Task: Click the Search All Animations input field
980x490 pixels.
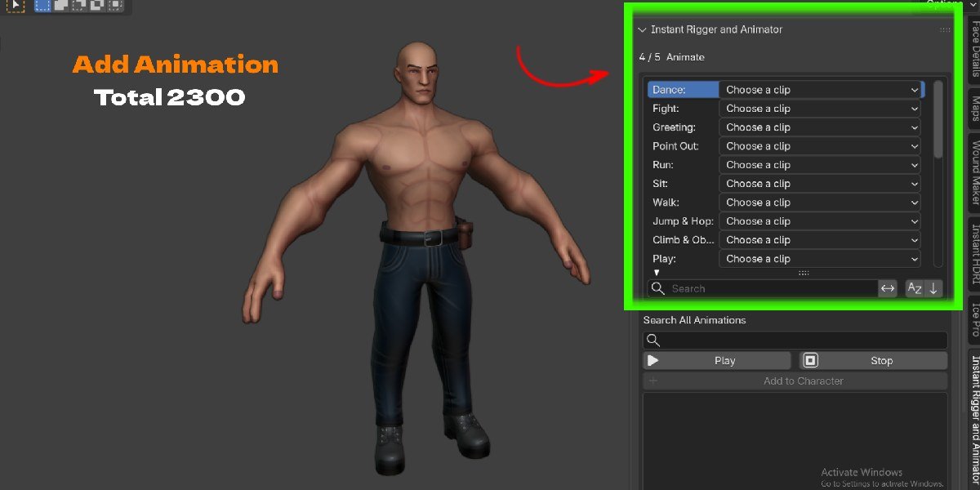Action: click(795, 341)
